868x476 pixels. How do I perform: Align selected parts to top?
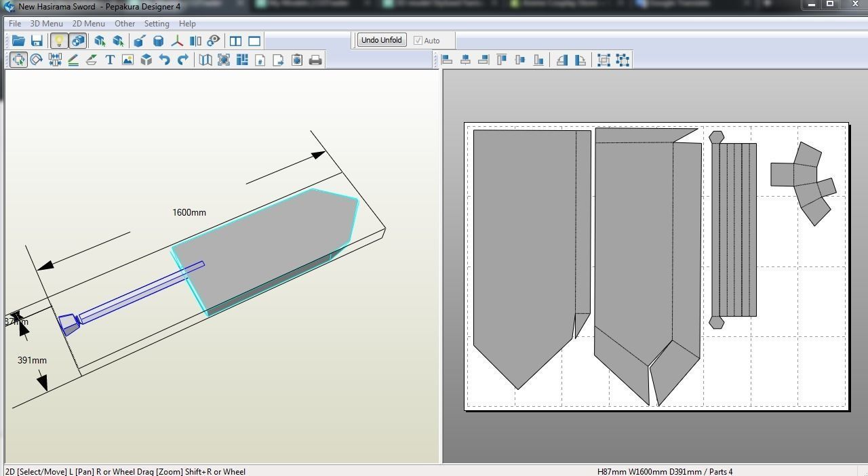[x=502, y=60]
